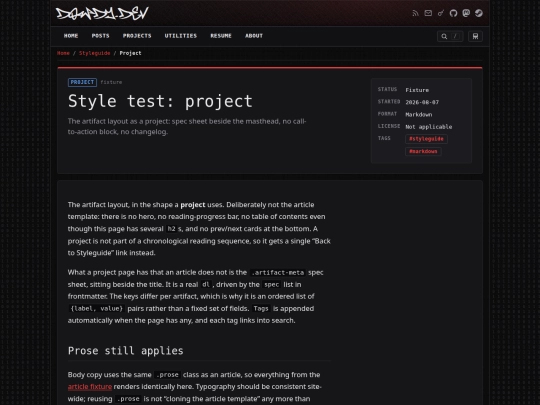Image resolution: width=540 pixels, height=405 pixels.
Task: Visit the GitHub profile icon
Action: 453,13
